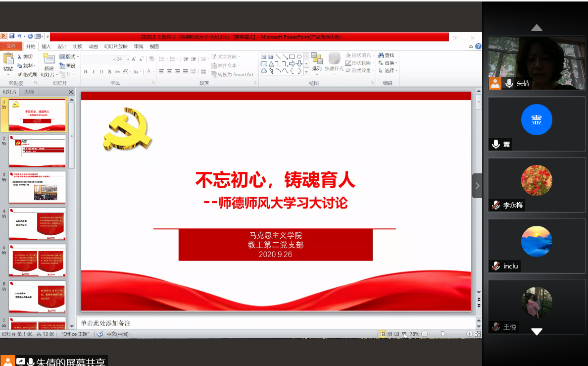Switch to Outline (大纲) pane tab
588x366 pixels.
pyautogui.click(x=29, y=92)
